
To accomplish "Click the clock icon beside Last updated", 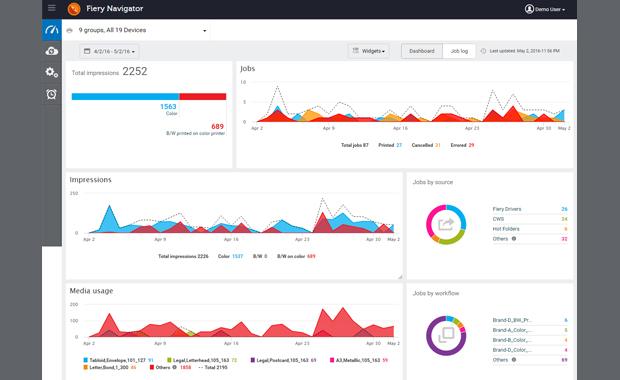I will tap(483, 51).
